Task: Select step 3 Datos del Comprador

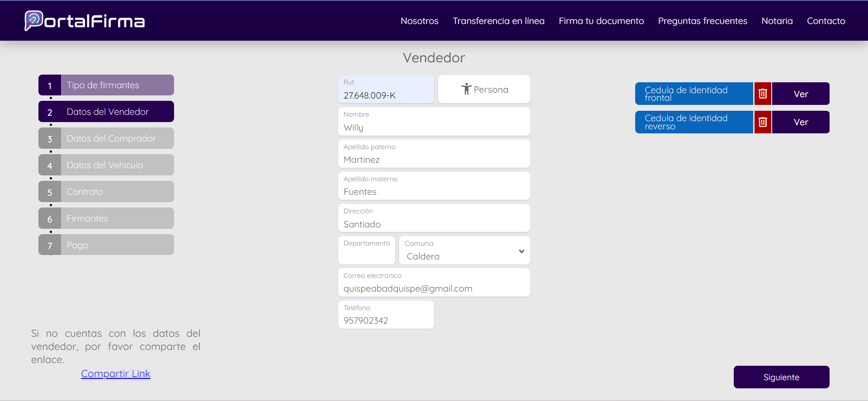Action: click(106, 138)
